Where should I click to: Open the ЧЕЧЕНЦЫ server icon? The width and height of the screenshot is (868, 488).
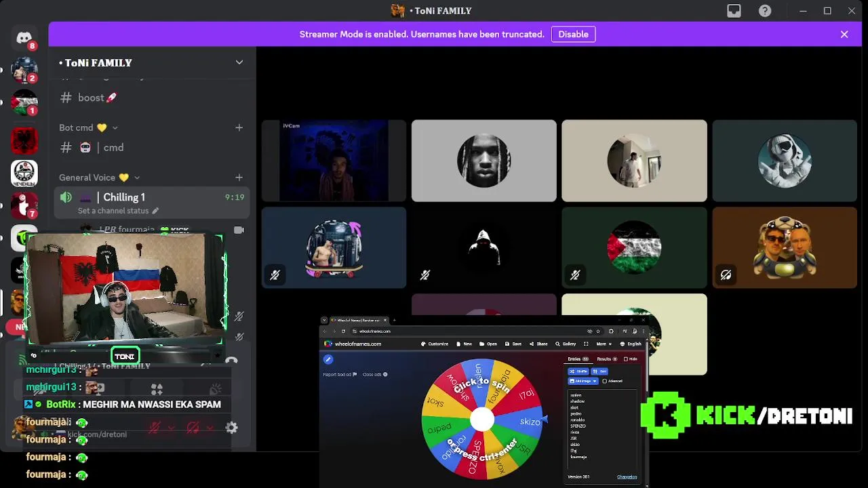coord(24,173)
